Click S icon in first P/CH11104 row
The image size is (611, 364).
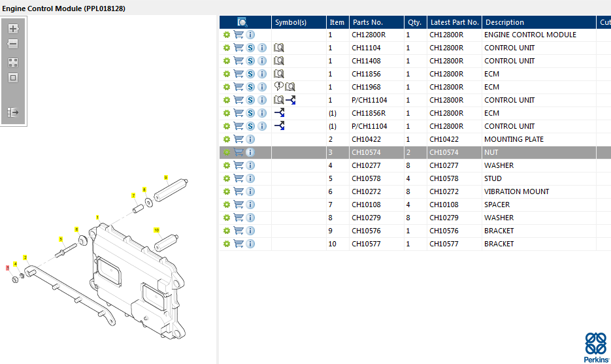[250, 100]
